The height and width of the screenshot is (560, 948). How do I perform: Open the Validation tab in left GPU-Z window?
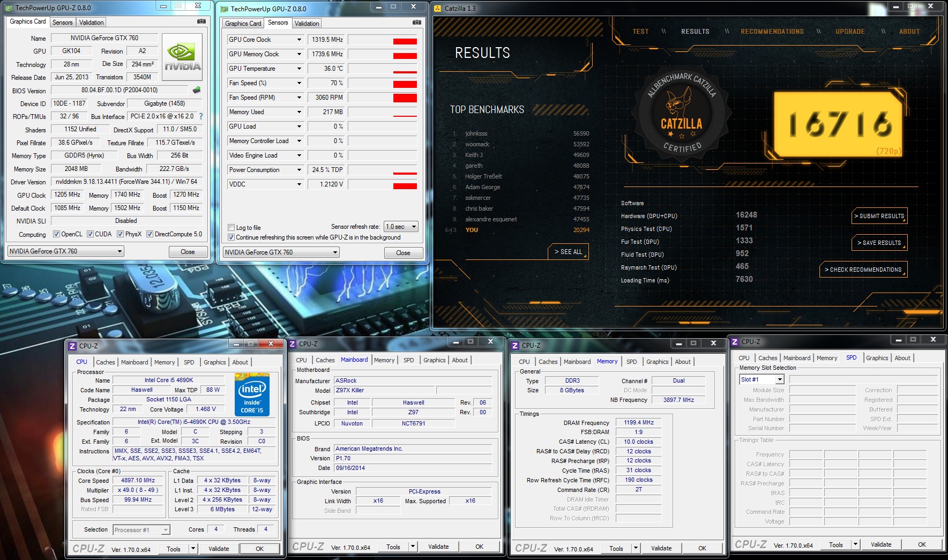click(x=92, y=23)
